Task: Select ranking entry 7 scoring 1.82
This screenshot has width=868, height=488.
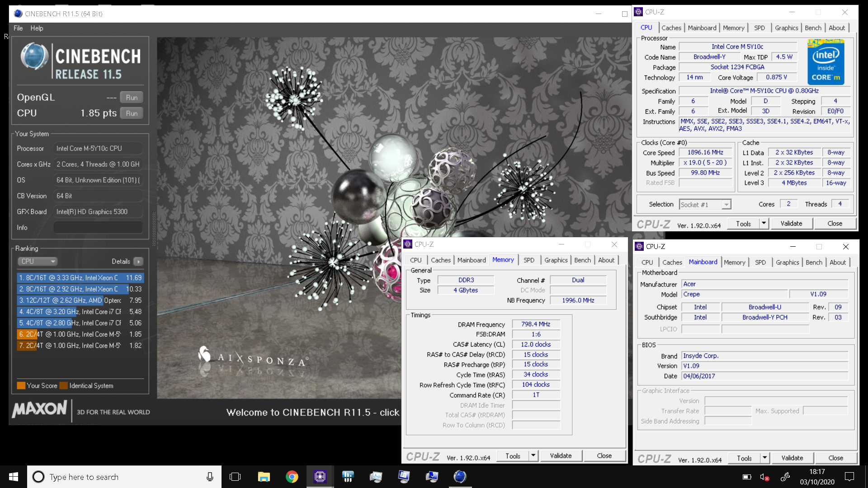Action: (x=80, y=346)
